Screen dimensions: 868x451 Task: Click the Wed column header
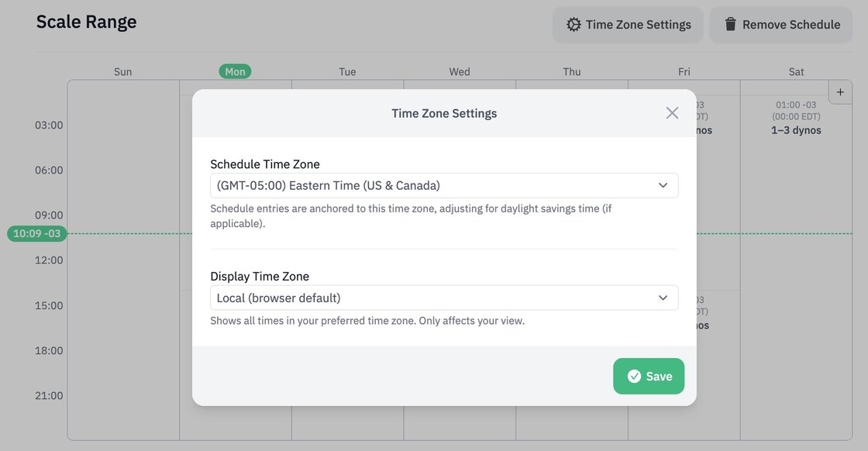(x=460, y=72)
